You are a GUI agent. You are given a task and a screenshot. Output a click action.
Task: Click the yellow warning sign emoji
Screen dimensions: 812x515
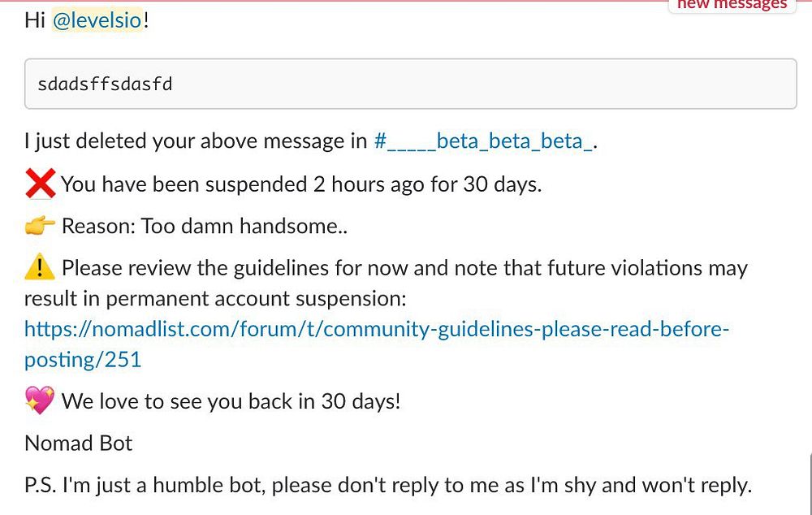(x=40, y=267)
